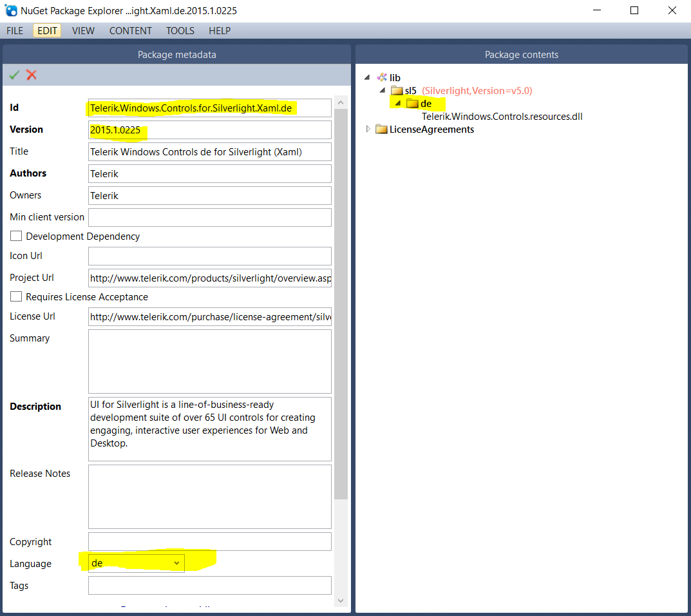Screen dimensions: 691x616
Task: Click the metadata scrollbar up arrow
Action: [341, 102]
